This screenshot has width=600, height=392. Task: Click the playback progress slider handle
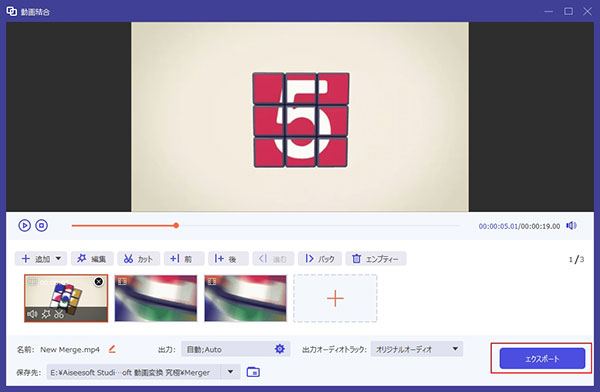tap(176, 225)
